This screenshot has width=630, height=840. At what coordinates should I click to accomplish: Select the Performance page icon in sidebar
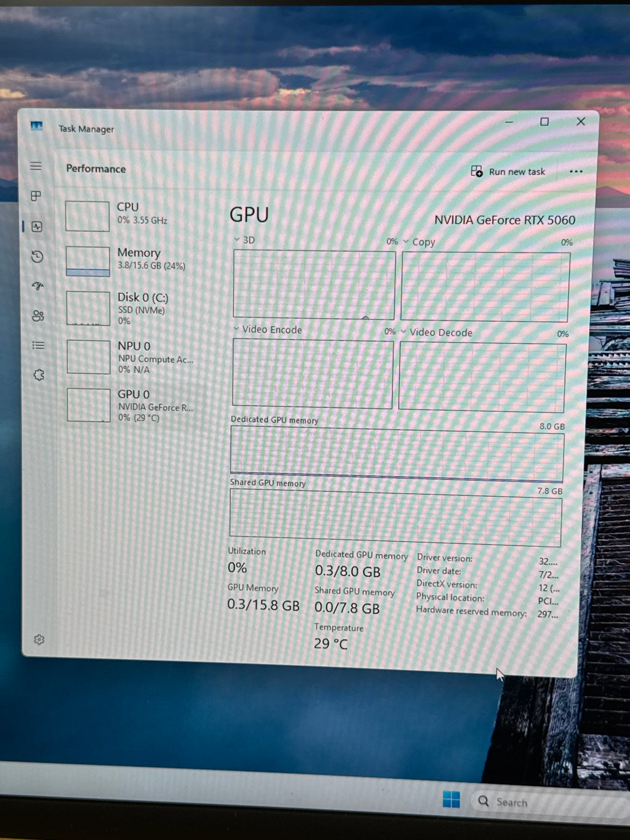pyautogui.click(x=37, y=226)
